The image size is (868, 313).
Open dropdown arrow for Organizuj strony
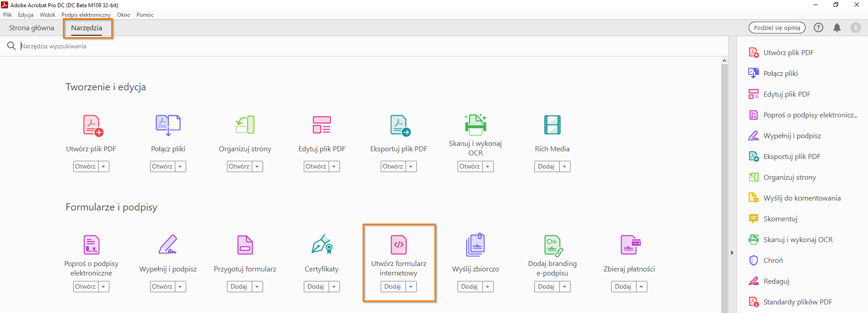(x=257, y=167)
